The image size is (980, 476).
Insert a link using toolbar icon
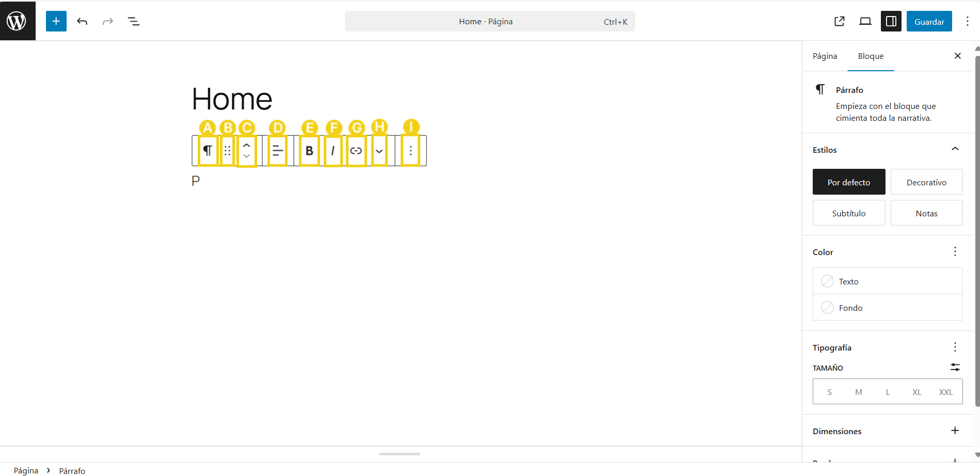(356, 151)
